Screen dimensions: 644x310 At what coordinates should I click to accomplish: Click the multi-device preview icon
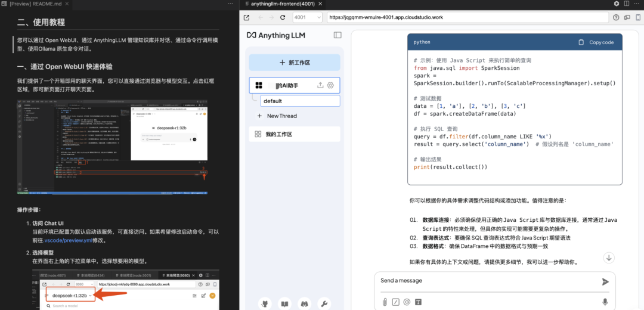click(627, 18)
